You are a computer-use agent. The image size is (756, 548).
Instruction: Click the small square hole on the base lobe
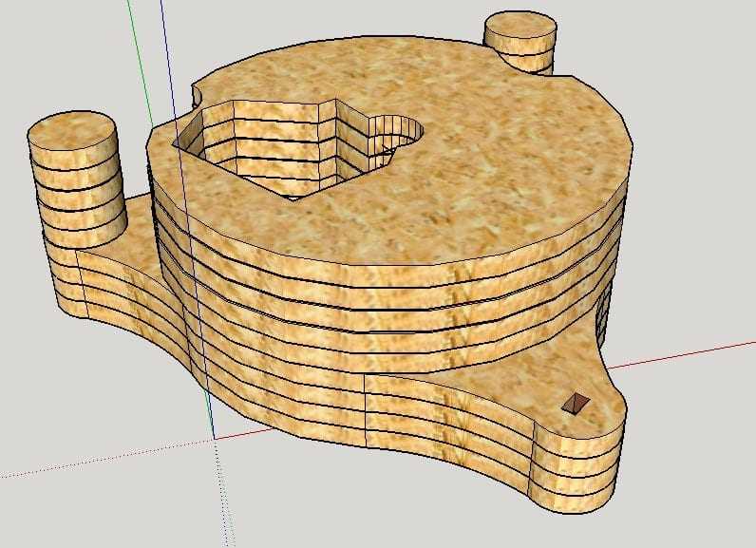(x=576, y=403)
